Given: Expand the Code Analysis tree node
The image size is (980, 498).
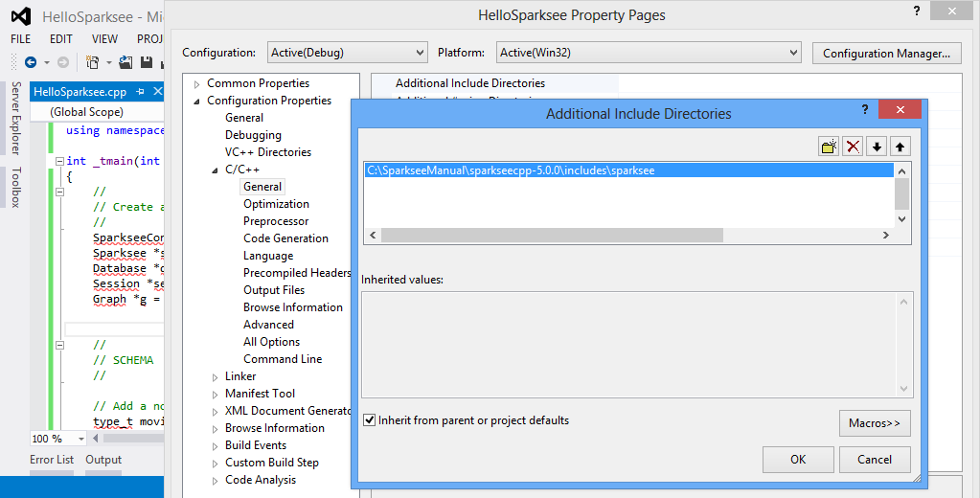Looking at the screenshot, I should (x=215, y=481).
